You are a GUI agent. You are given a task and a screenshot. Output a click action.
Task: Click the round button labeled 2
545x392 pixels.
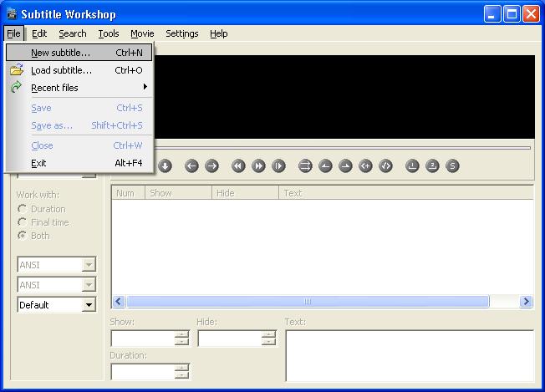click(432, 165)
